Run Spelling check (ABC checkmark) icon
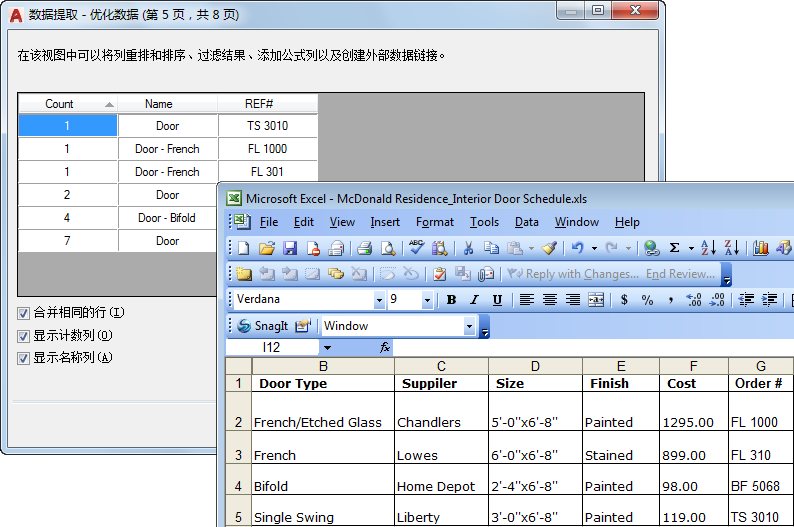This screenshot has width=794, height=527. (x=417, y=247)
